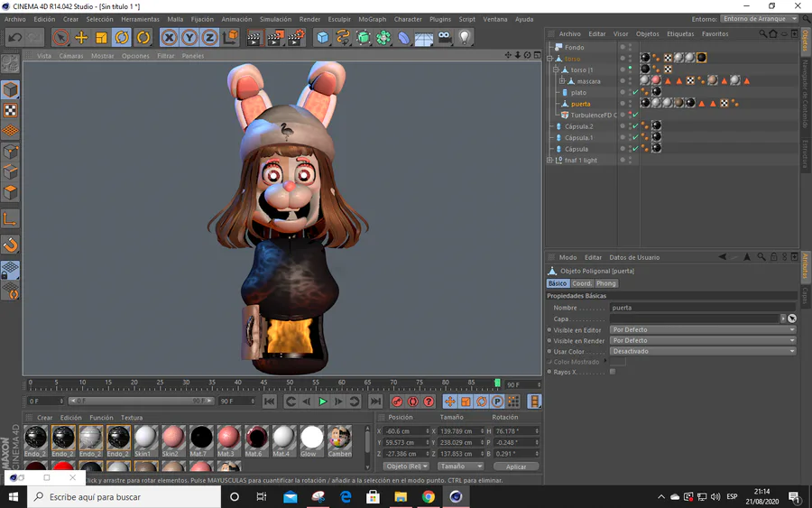
Task: Click the light bulb icon to add light
Action: [465, 37]
